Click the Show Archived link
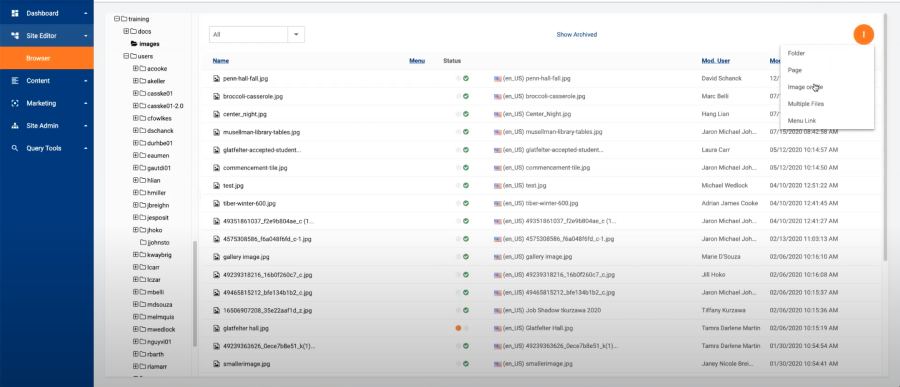900x387 pixels. [x=577, y=34]
